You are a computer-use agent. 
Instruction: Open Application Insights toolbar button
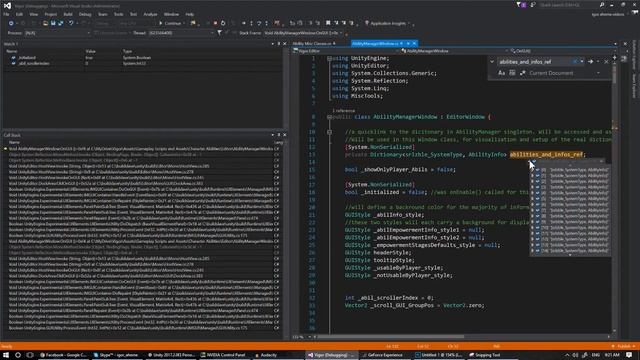(x=387, y=23)
